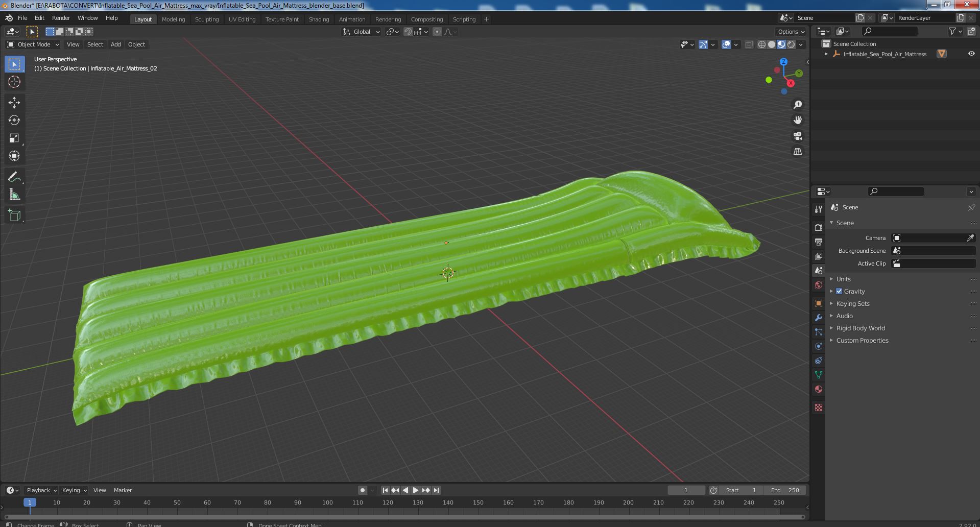The image size is (980, 527).
Task: Toggle camera view icon in viewport
Action: pos(798,136)
